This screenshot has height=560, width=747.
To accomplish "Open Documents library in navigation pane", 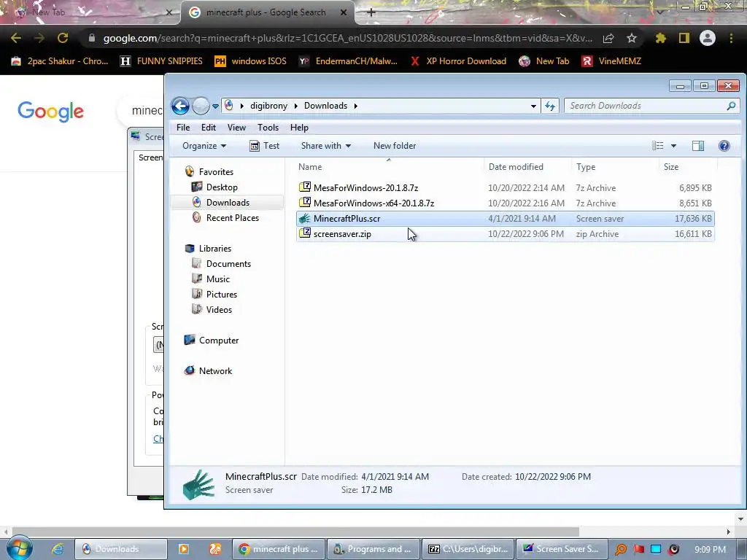I will coord(228,264).
